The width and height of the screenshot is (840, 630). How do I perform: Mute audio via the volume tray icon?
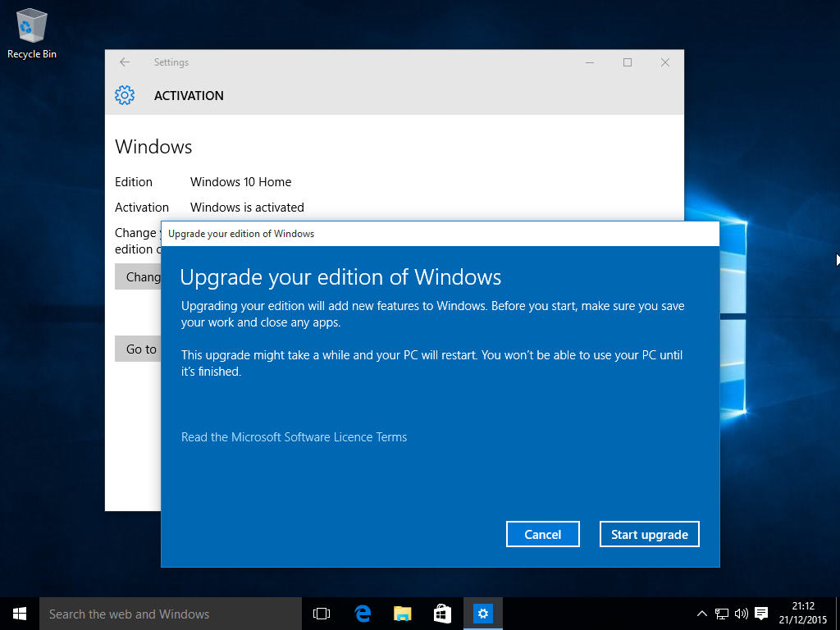click(x=741, y=613)
